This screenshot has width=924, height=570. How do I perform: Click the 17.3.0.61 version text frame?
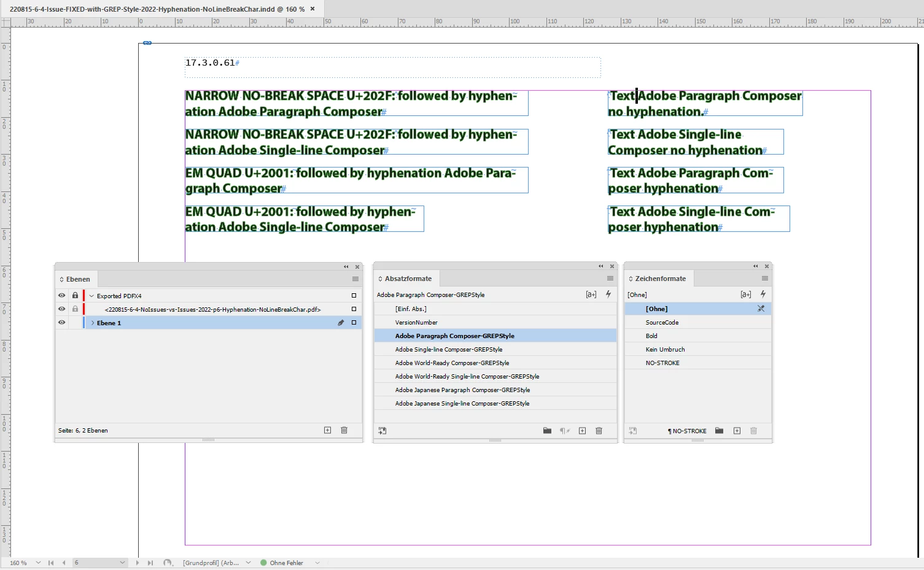click(392, 67)
